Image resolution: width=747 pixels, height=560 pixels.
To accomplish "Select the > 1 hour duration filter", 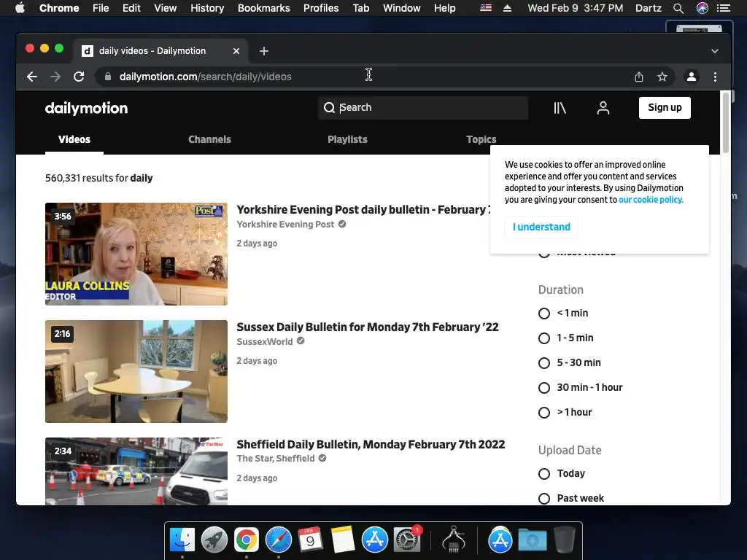I will point(544,413).
